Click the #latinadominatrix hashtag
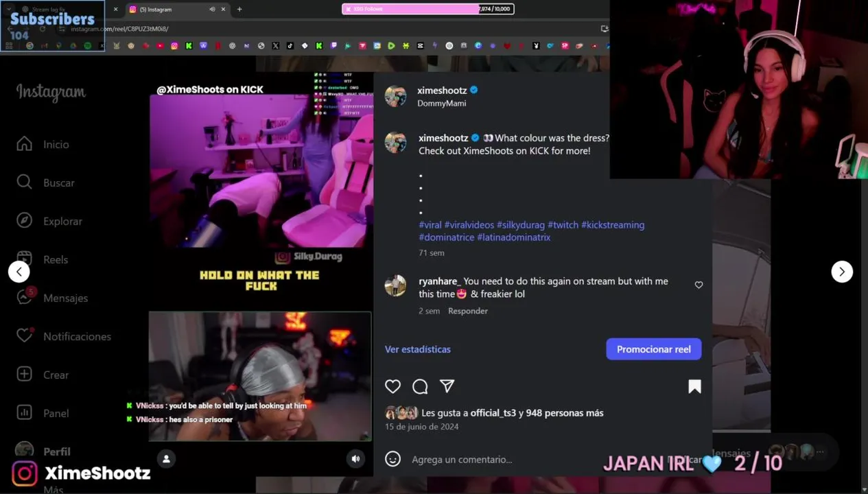Image resolution: width=868 pixels, height=494 pixels. click(x=514, y=237)
